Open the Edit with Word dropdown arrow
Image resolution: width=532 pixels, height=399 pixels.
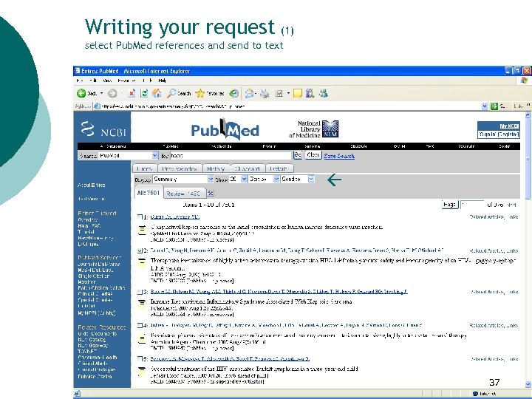tap(288, 93)
